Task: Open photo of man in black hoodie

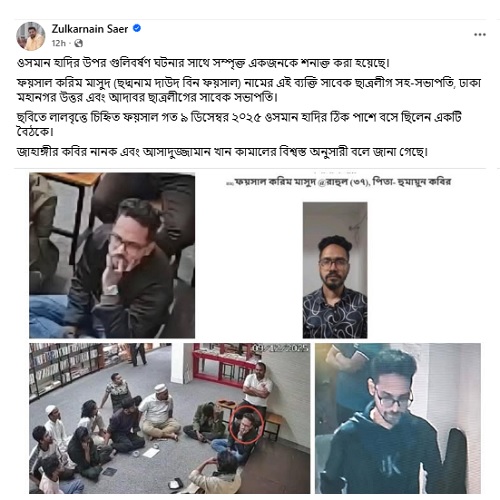Action: pyautogui.click(x=398, y=418)
